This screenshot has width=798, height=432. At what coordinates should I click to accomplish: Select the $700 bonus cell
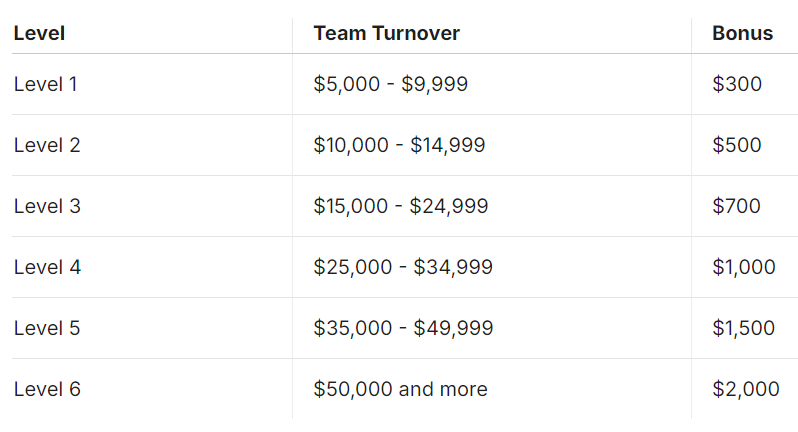pyautogui.click(x=736, y=206)
